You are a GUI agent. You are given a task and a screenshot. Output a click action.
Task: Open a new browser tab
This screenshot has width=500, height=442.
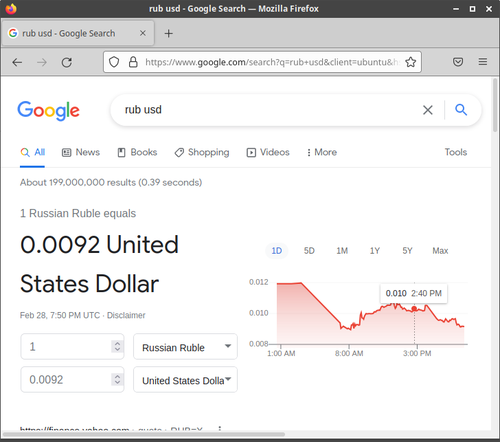click(x=169, y=33)
